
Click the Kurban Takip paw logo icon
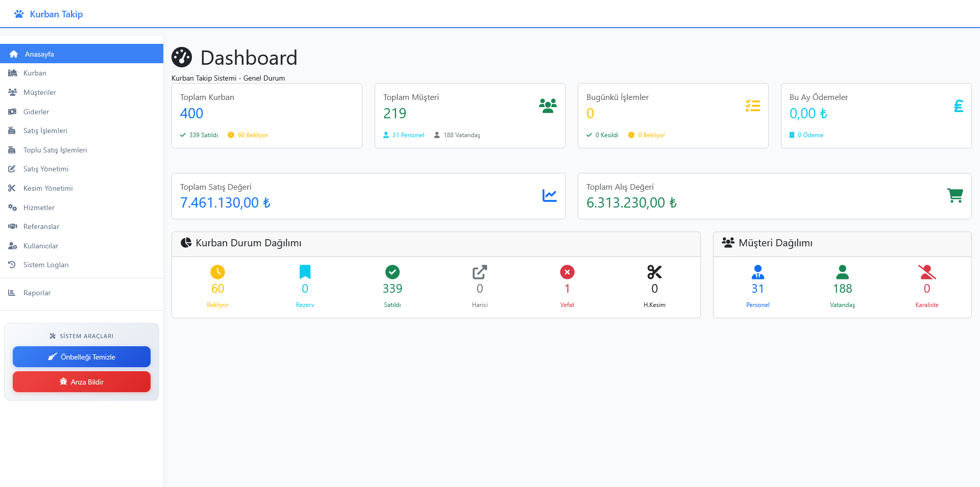[x=19, y=14]
